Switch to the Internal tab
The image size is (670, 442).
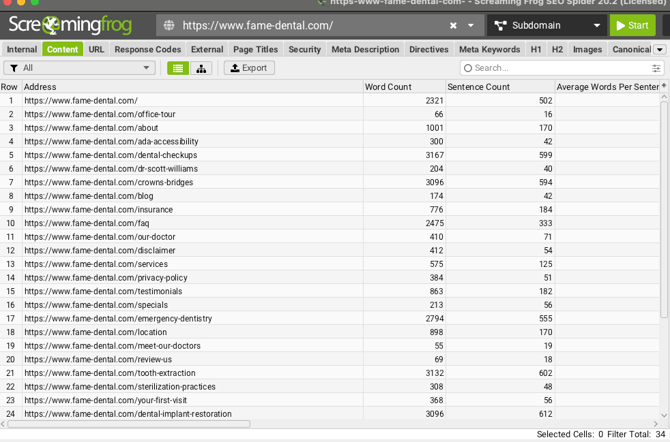click(22, 49)
